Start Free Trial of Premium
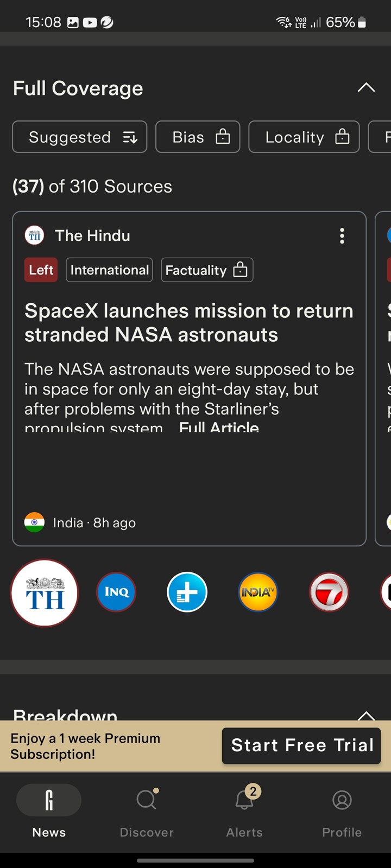The width and height of the screenshot is (391, 868). point(301,745)
